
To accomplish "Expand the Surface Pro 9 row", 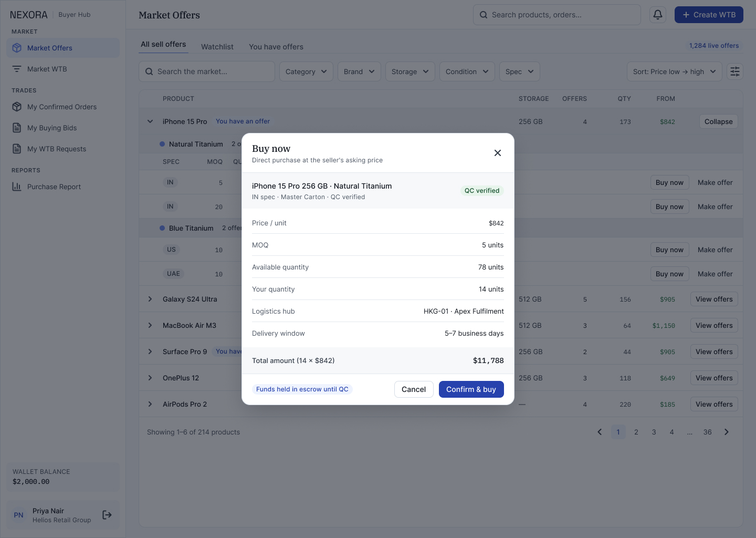I will [150, 351].
